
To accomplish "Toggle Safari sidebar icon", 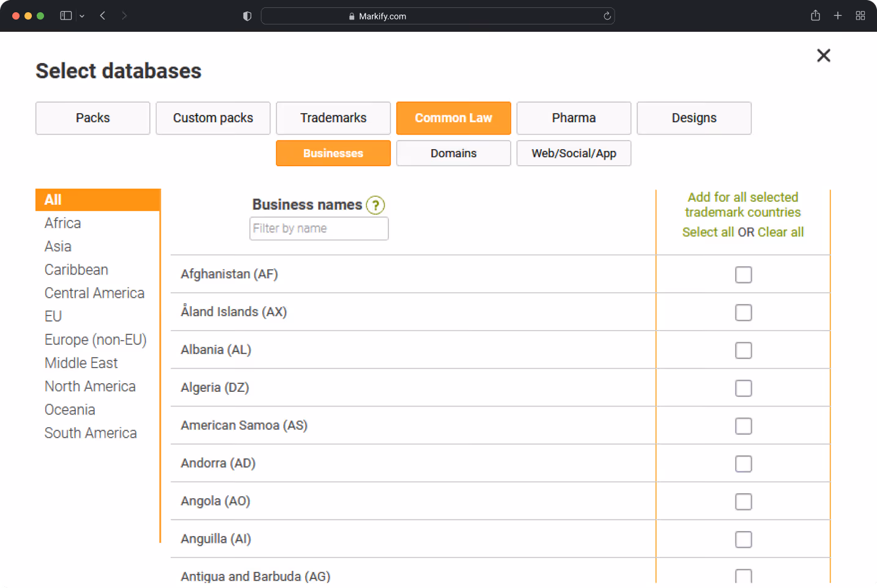I will pyautogui.click(x=66, y=16).
